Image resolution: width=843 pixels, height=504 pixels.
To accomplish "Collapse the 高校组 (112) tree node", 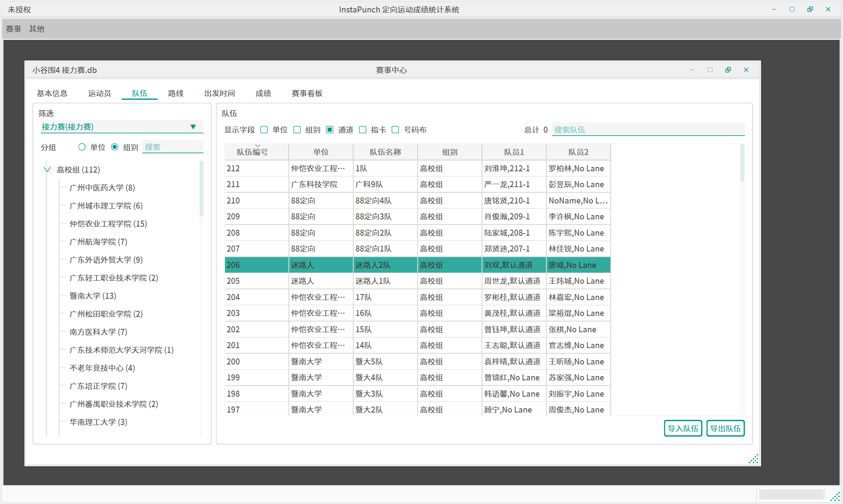I will click(x=47, y=170).
